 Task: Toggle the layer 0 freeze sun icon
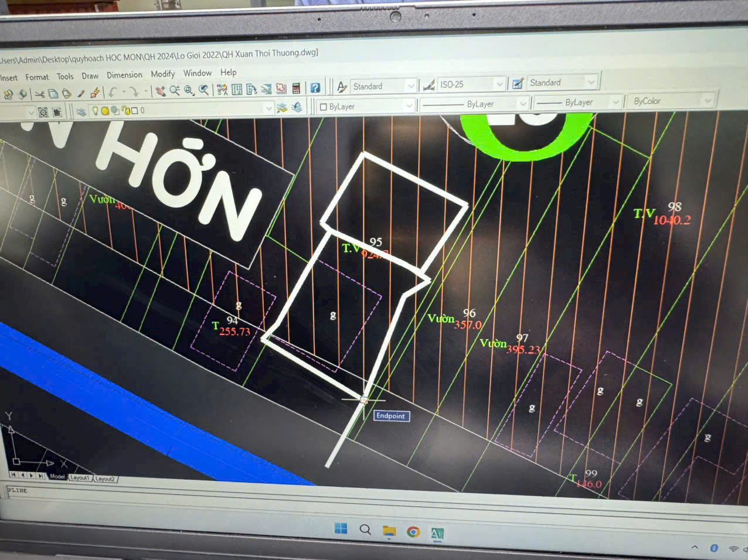point(105,111)
